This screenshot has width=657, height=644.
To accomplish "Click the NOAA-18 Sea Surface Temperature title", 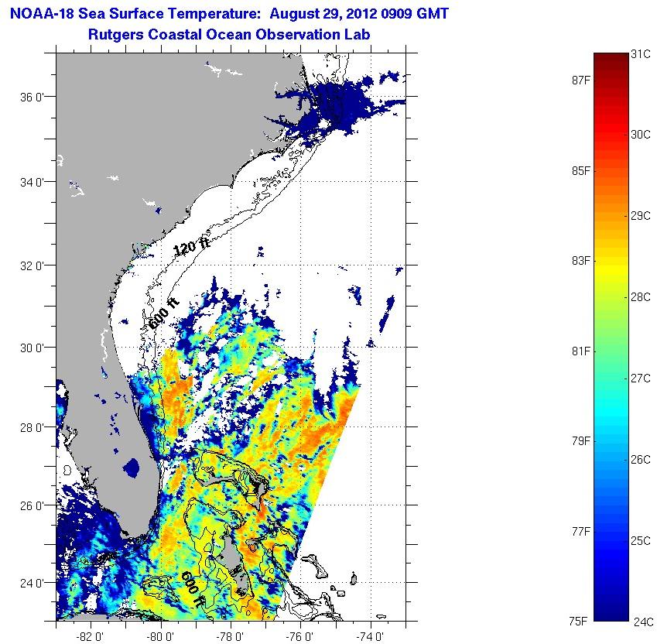I will click(229, 14).
